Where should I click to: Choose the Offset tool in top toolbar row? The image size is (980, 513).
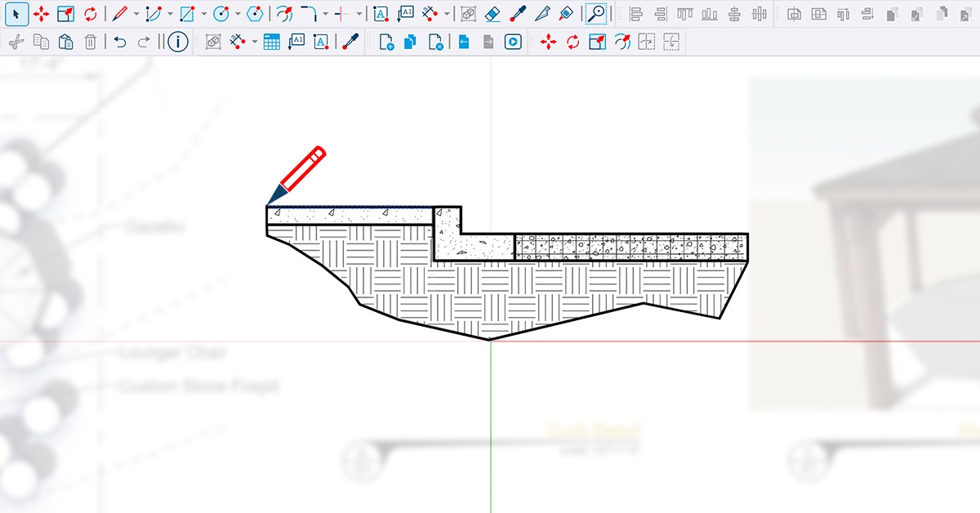[x=283, y=14]
